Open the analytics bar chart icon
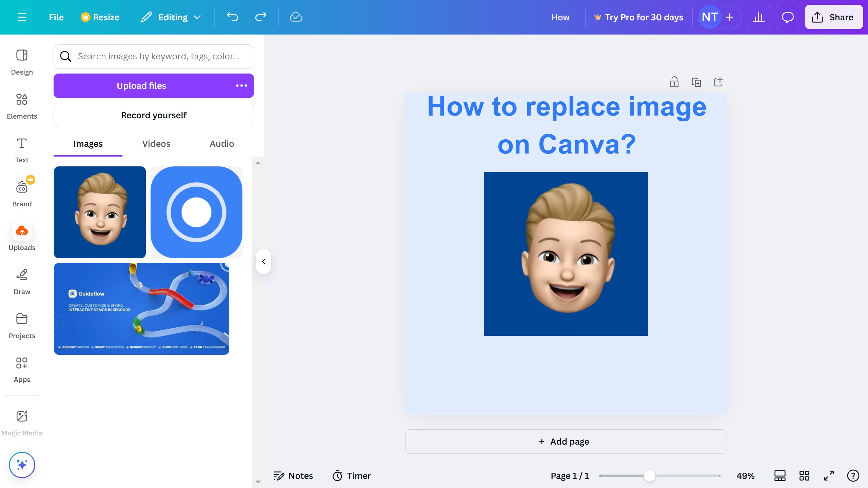868x488 pixels. tap(758, 17)
